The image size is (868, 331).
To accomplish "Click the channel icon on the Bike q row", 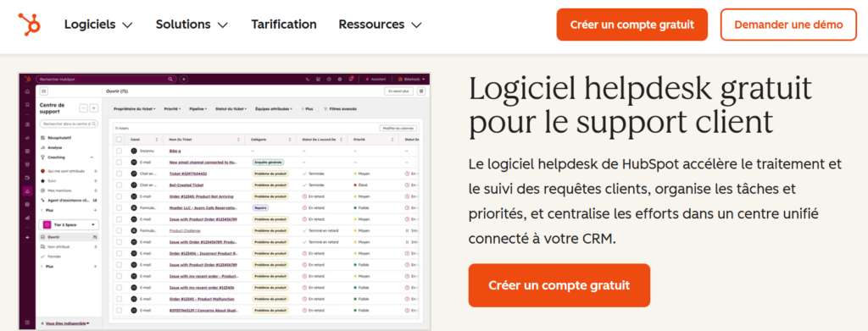I will (133, 151).
